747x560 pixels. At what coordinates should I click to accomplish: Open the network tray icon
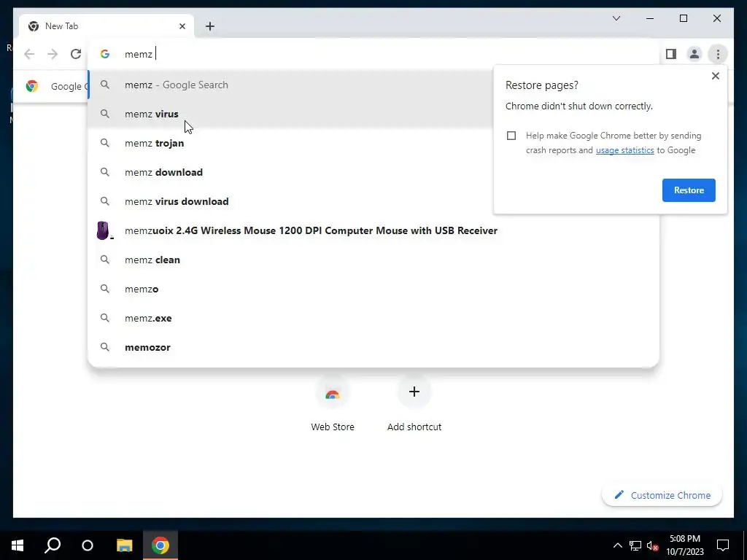tap(635, 545)
